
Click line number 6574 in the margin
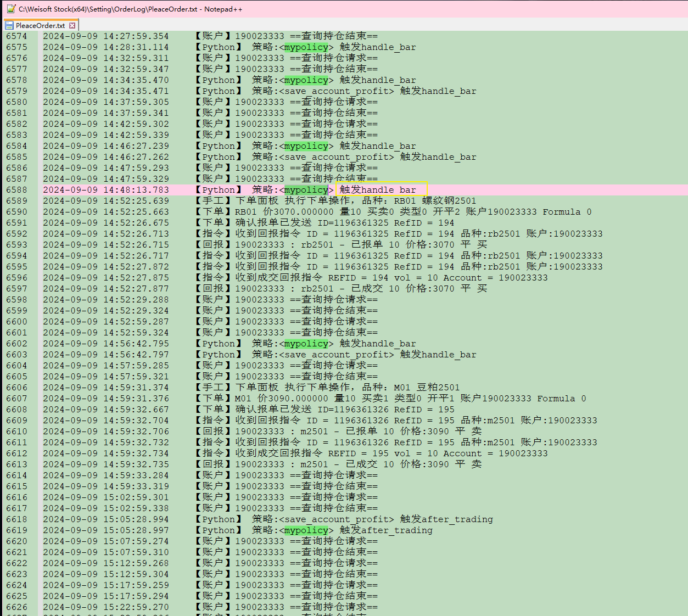(16, 36)
